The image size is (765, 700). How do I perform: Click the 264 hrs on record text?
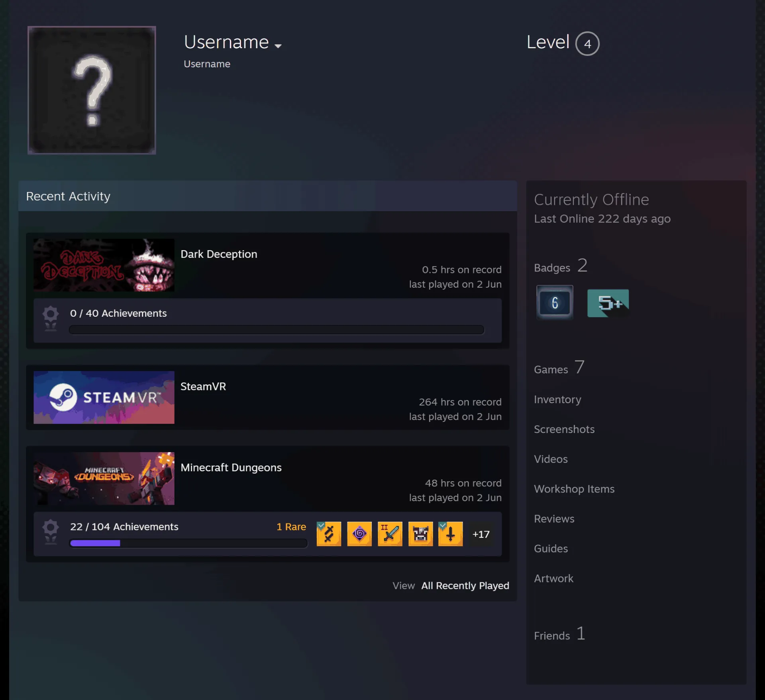click(x=460, y=402)
